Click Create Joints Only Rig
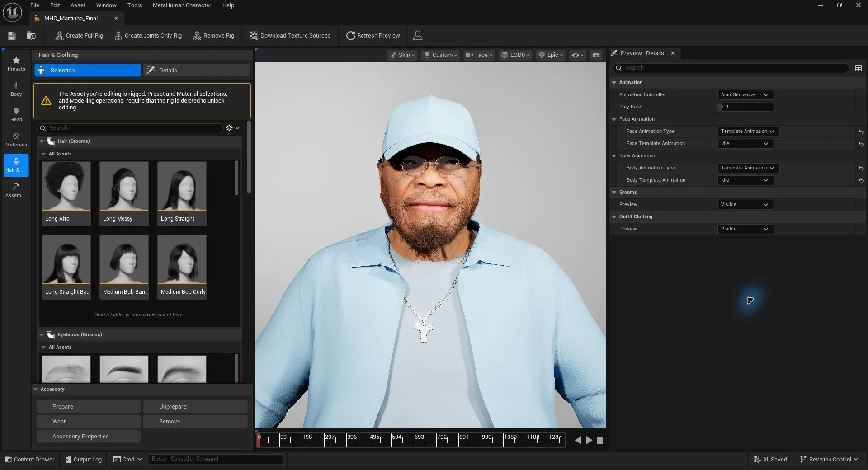 [148, 36]
